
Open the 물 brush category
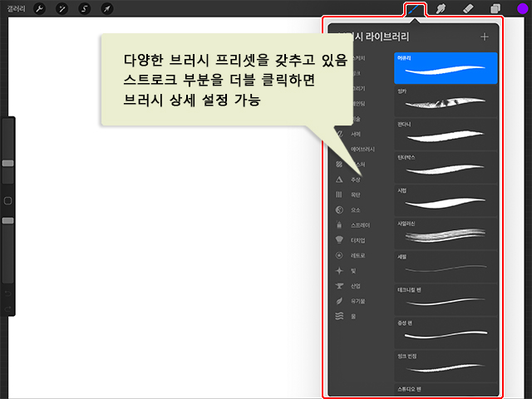point(351,316)
